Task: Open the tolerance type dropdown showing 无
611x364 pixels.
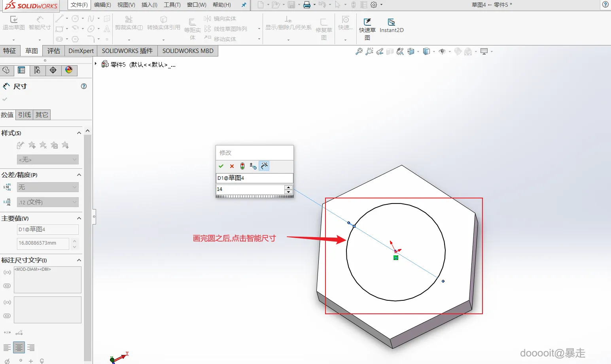Action: [48, 187]
